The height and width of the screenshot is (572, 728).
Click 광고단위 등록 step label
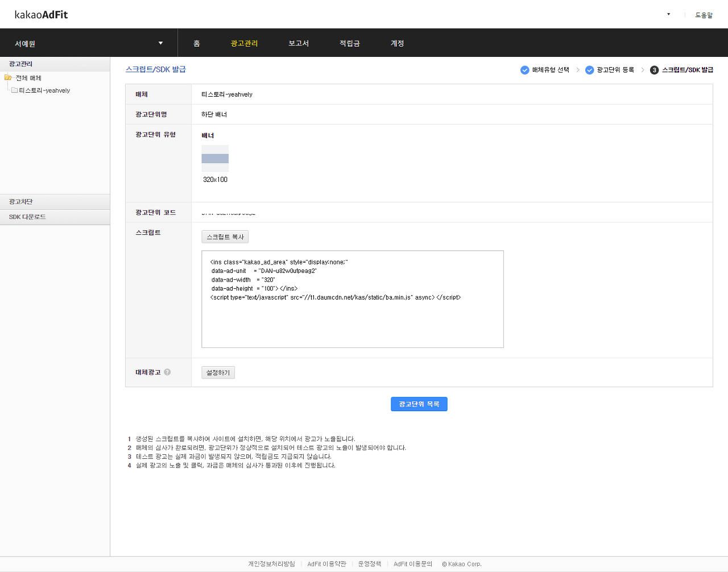click(x=615, y=70)
